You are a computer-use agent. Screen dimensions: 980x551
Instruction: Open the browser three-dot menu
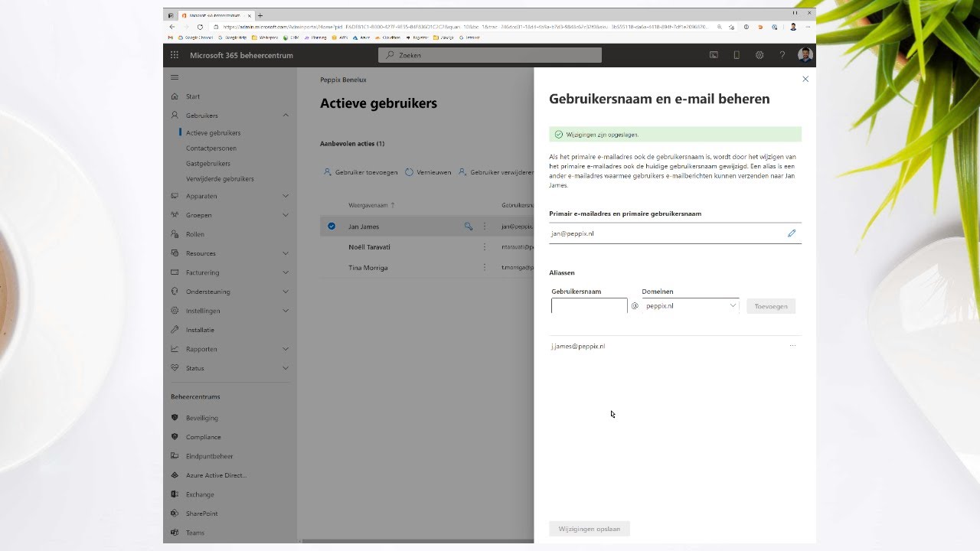(x=808, y=27)
